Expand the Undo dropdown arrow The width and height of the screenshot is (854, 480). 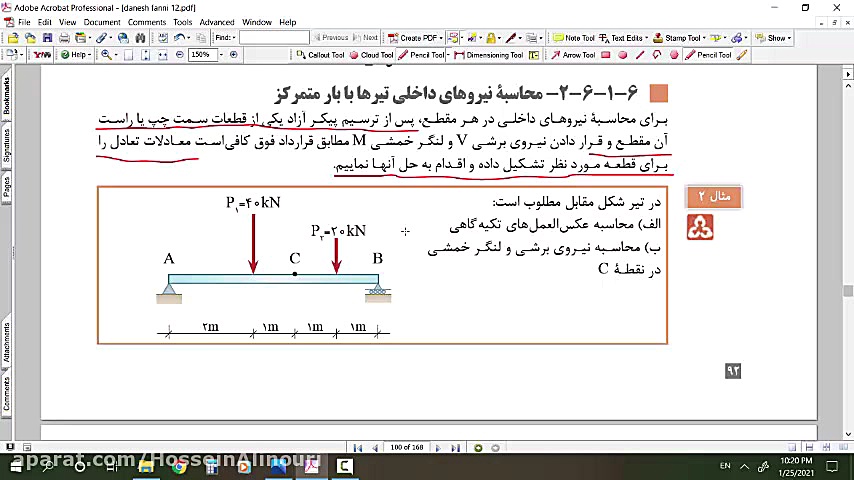(x=188, y=38)
